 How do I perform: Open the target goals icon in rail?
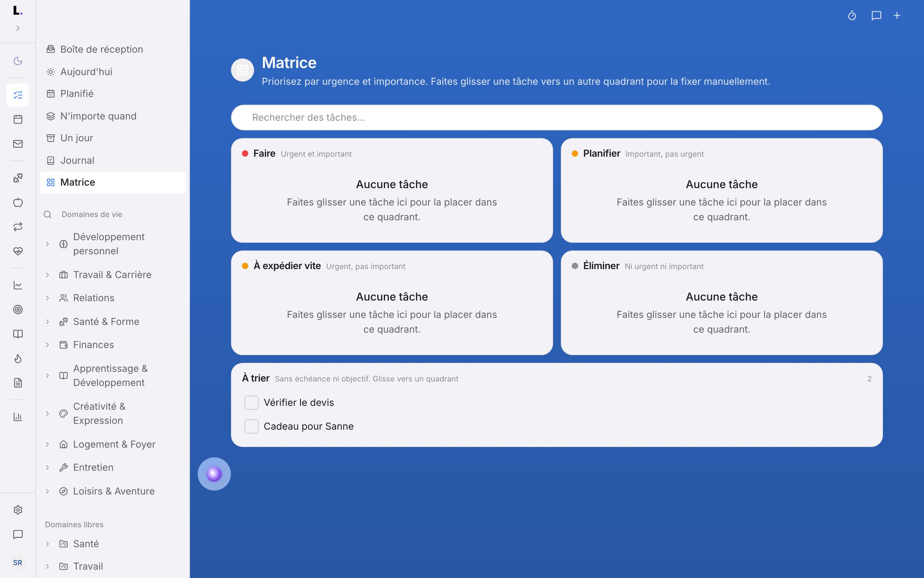click(18, 310)
